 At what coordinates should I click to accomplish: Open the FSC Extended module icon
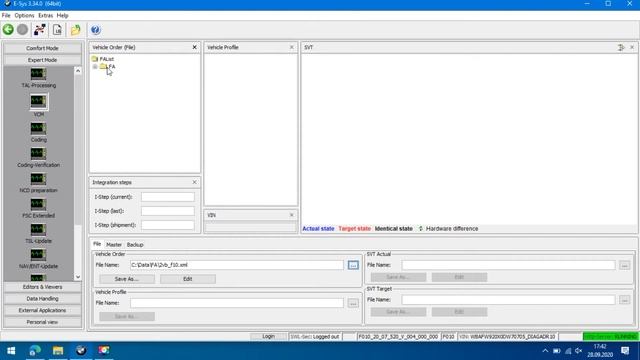tap(38, 204)
